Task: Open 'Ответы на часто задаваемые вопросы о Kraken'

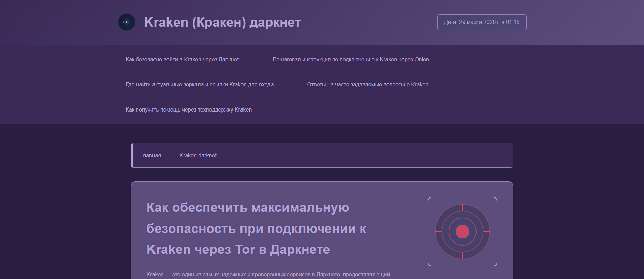Action: [368, 84]
